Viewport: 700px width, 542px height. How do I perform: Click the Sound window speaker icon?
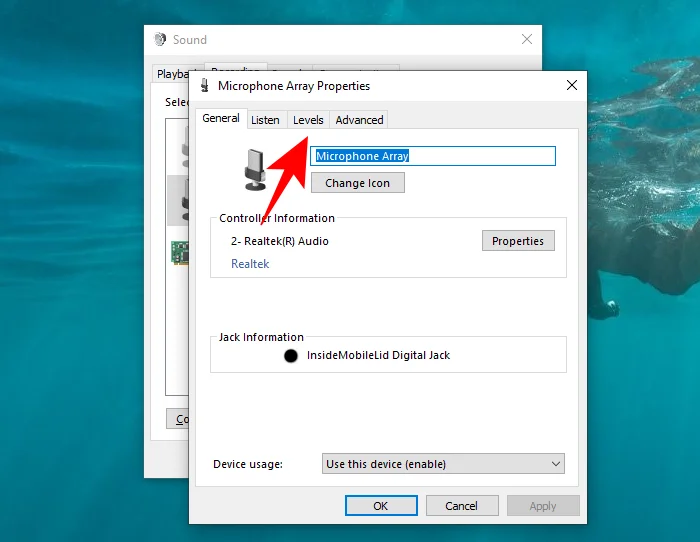tap(160, 40)
